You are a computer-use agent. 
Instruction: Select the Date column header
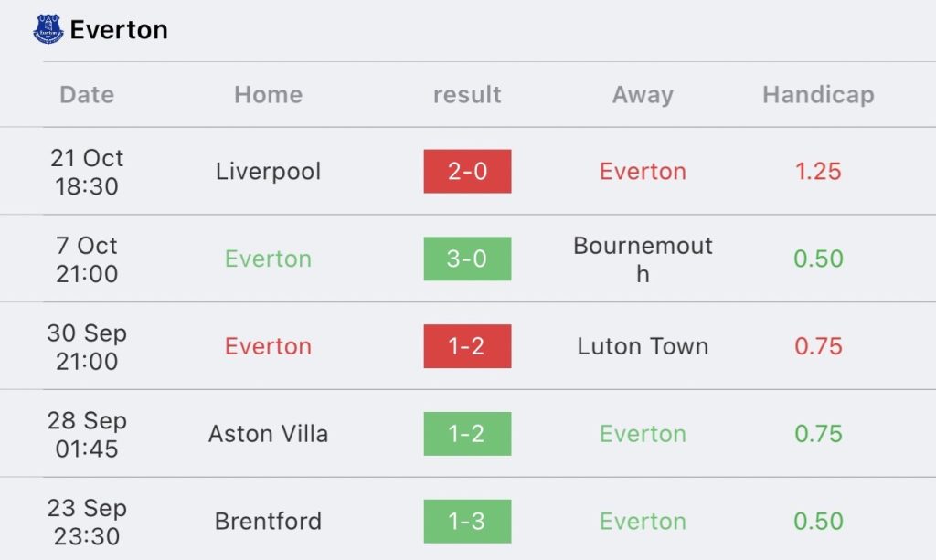coord(87,94)
